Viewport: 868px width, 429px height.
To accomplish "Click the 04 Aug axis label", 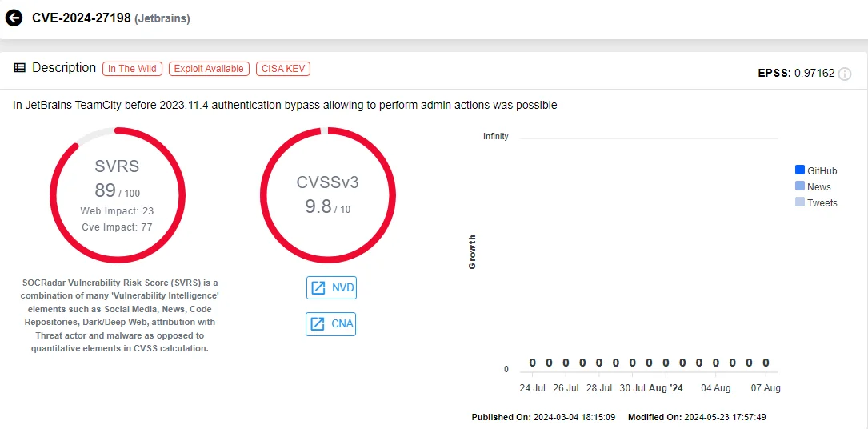I will (716, 388).
